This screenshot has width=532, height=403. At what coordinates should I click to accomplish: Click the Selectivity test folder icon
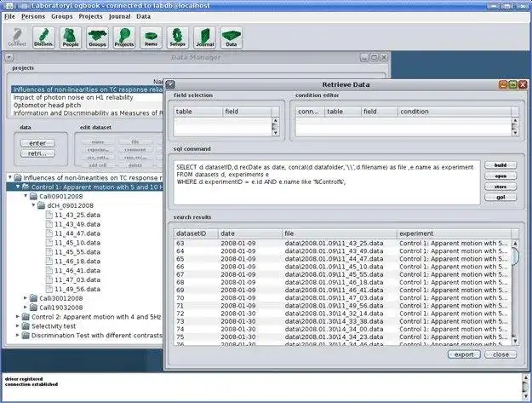[26, 326]
